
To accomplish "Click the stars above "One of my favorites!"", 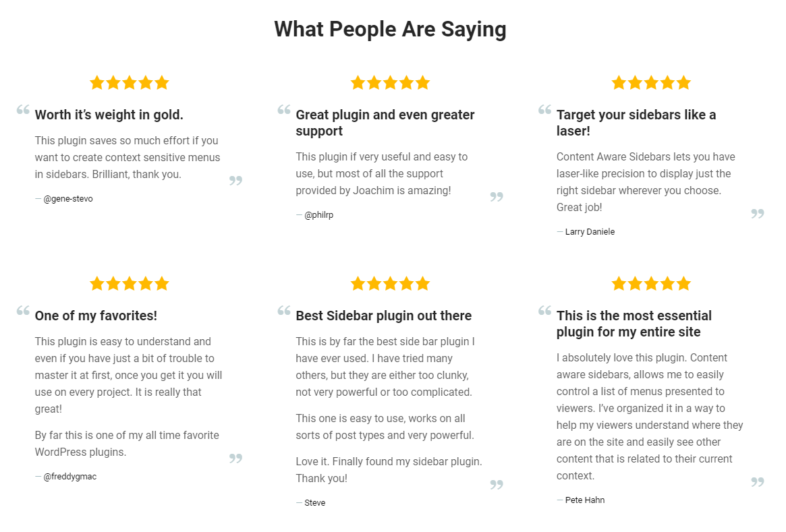I will [x=129, y=284].
